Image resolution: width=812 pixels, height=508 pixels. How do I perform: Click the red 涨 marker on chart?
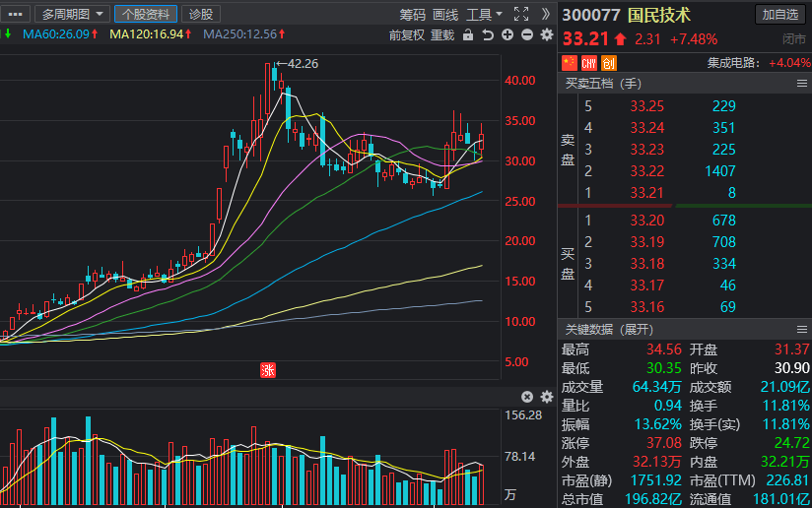tap(268, 370)
